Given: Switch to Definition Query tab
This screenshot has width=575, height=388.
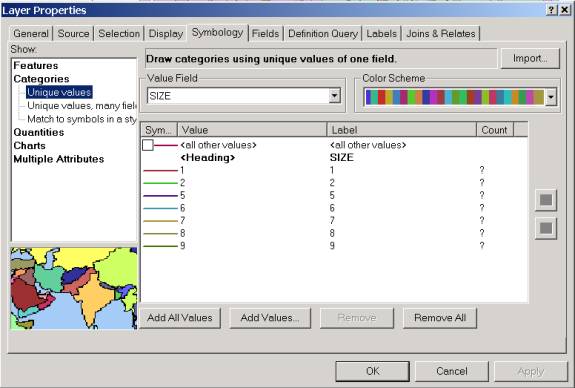Looking at the screenshot, I should (323, 34).
